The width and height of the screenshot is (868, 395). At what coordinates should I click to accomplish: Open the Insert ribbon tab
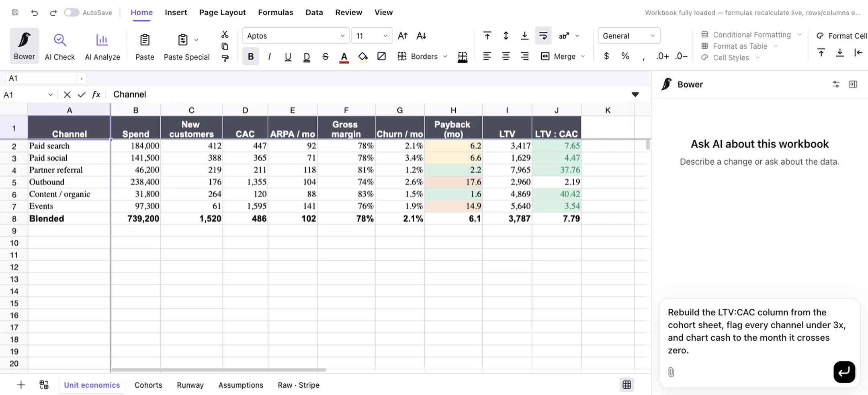[x=176, y=12]
